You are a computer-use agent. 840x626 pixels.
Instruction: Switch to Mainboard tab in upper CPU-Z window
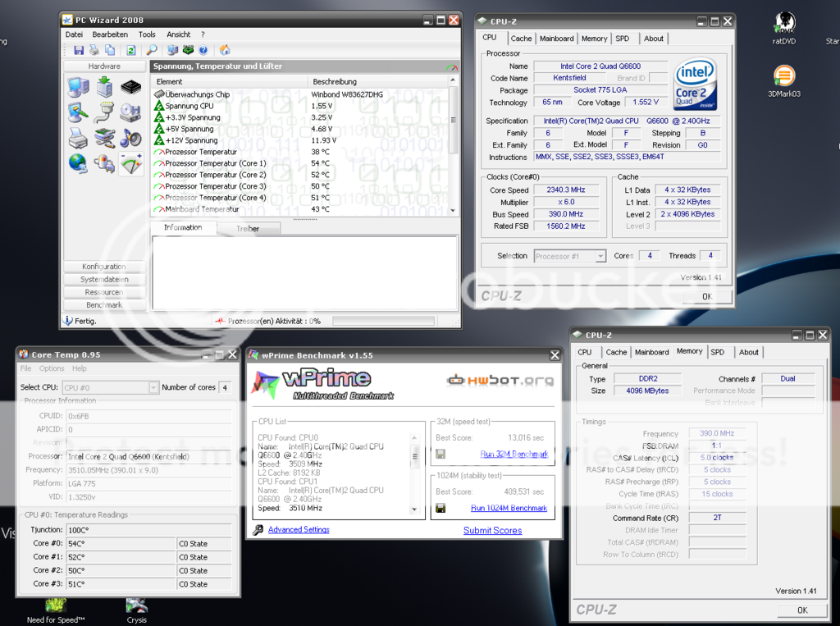[x=557, y=39]
